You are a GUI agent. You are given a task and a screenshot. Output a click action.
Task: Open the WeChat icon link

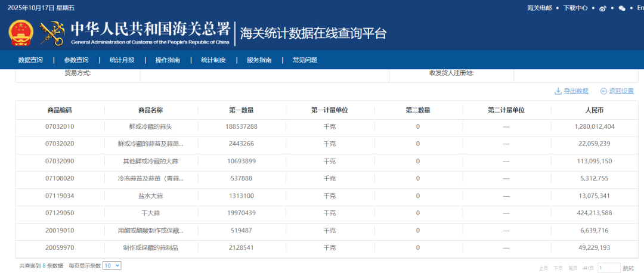click(622, 8)
